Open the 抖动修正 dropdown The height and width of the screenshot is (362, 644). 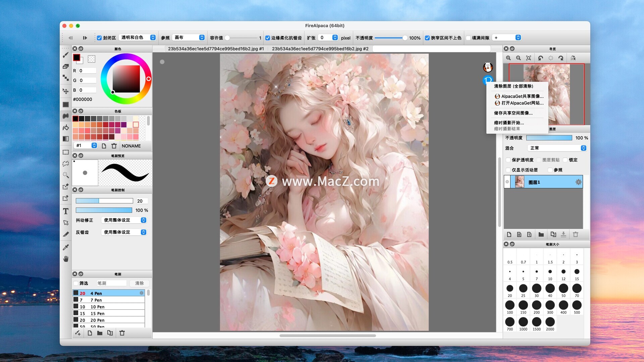coord(124,220)
